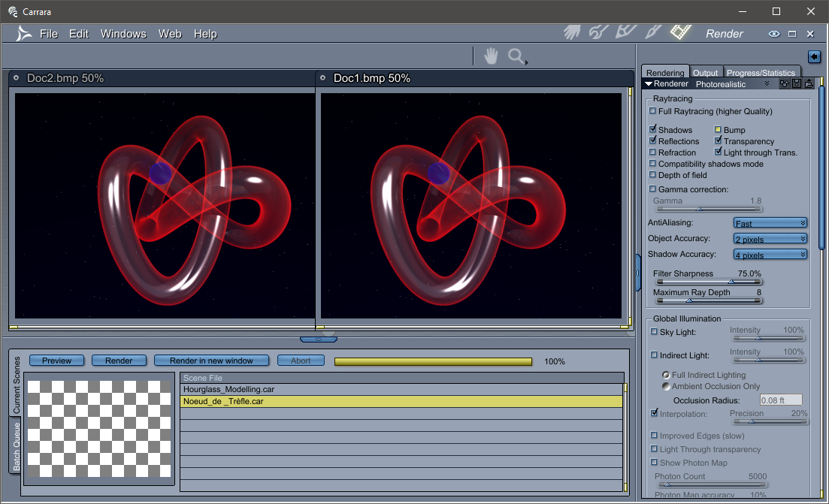Click the load render settings folder icon

pyautogui.click(x=808, y=83)
